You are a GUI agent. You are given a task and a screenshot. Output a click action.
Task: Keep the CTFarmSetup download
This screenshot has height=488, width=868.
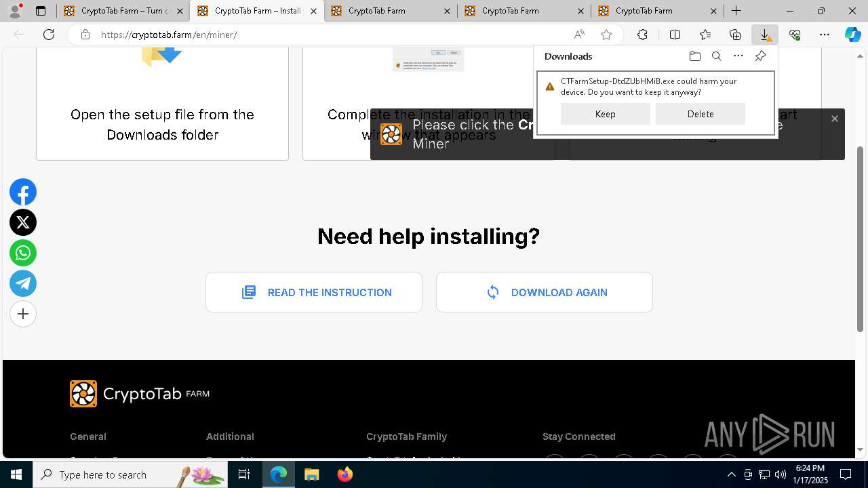[x=605, y=114]
